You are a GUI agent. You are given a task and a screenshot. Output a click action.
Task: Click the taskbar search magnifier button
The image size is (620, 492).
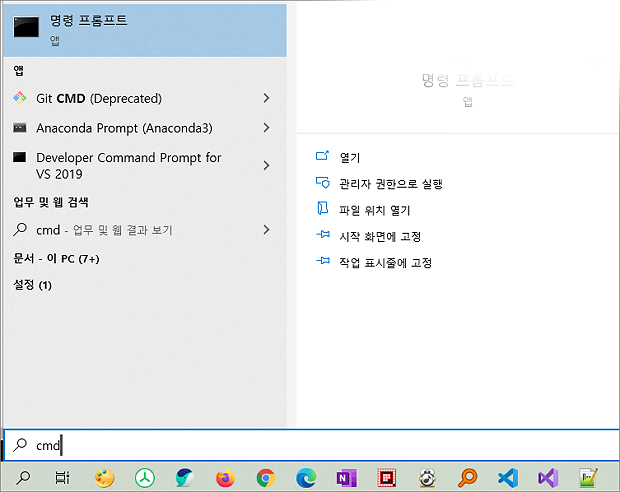pyautogui.click(x=23, y=477)
